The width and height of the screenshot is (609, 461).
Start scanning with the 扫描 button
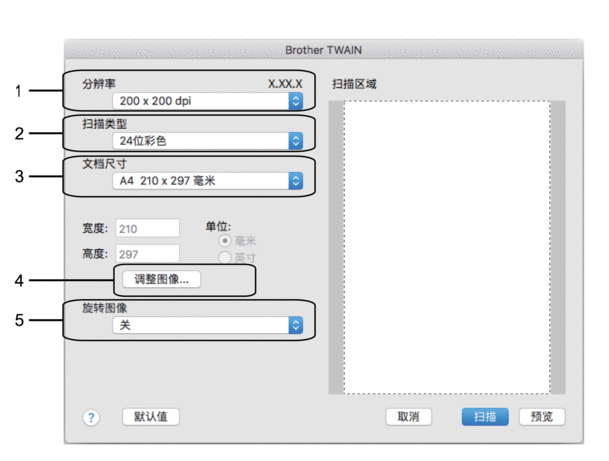486,417
